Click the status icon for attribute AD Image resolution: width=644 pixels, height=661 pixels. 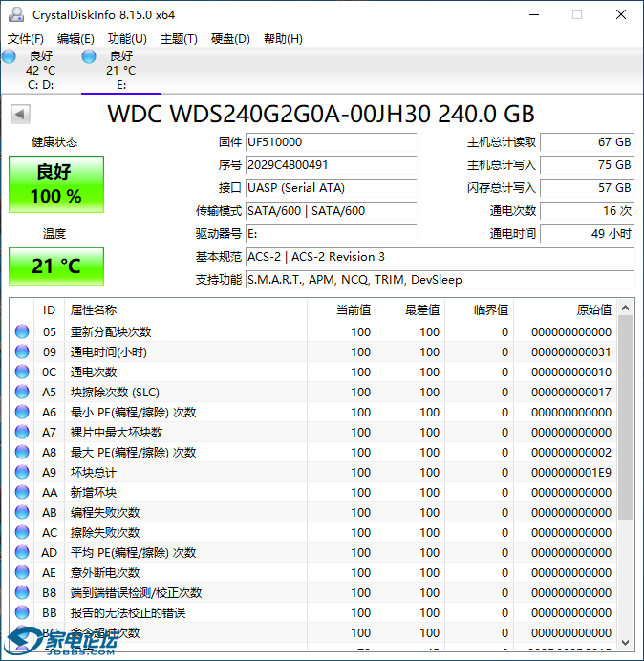coord(22,553)
